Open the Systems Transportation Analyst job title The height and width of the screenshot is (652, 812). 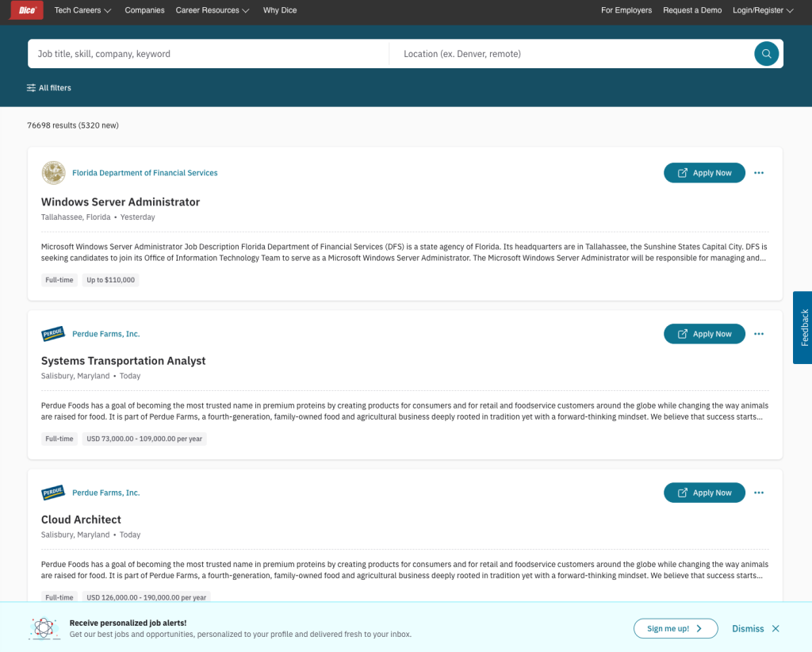pyautogui.click(x=123, y=361)
